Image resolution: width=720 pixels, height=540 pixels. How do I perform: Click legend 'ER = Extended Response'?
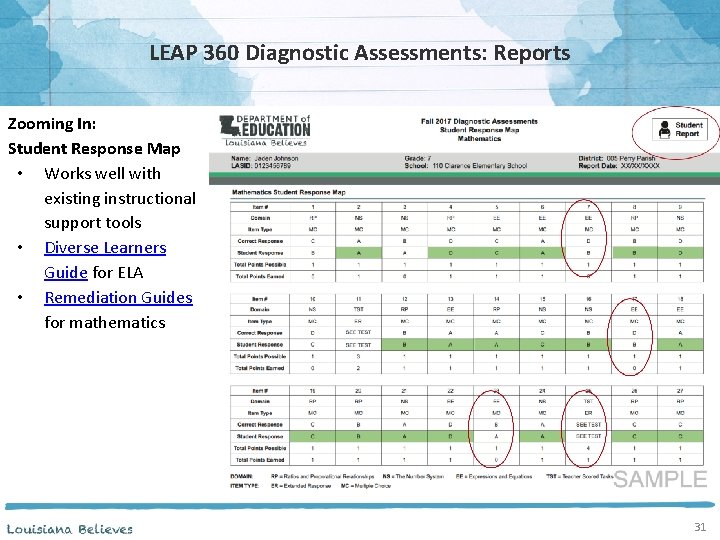[301, 486]
